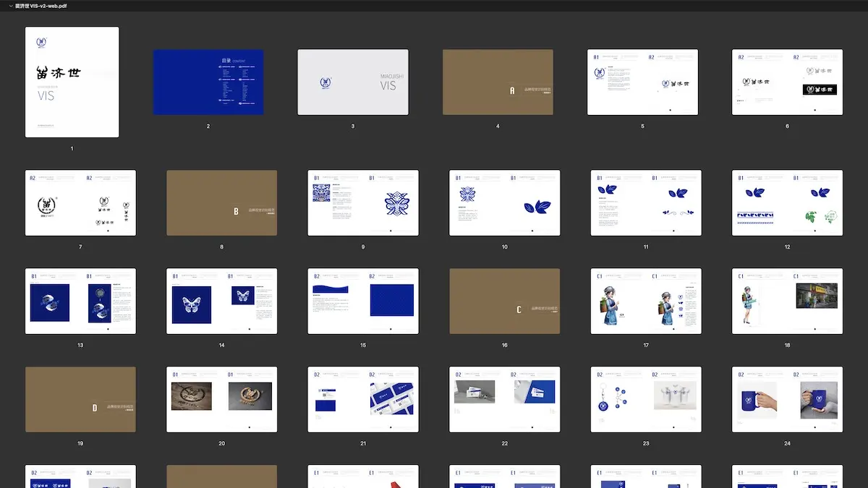Click the page number label "14"
Screen dimensions: 868x488
pos(221,345)
